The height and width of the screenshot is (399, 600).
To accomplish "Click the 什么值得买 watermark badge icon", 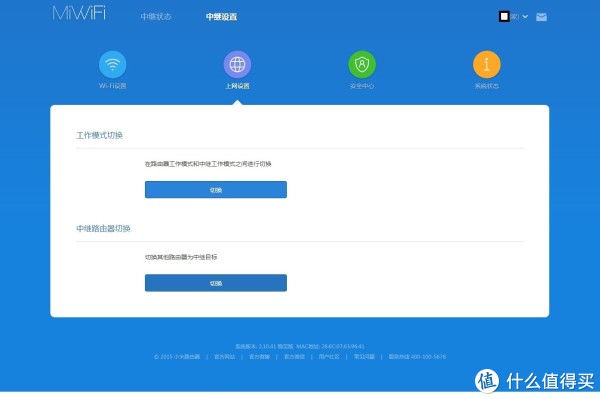I will (x=487, y=381).
